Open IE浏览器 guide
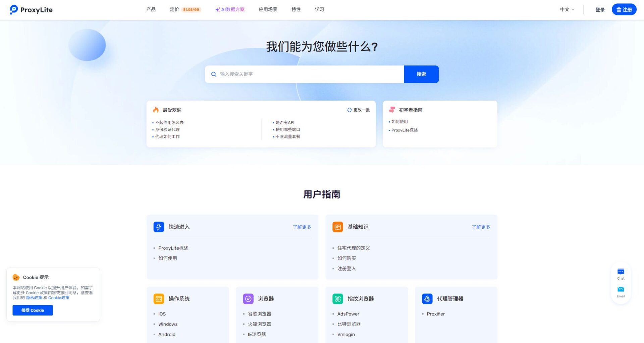 point(257,334)
